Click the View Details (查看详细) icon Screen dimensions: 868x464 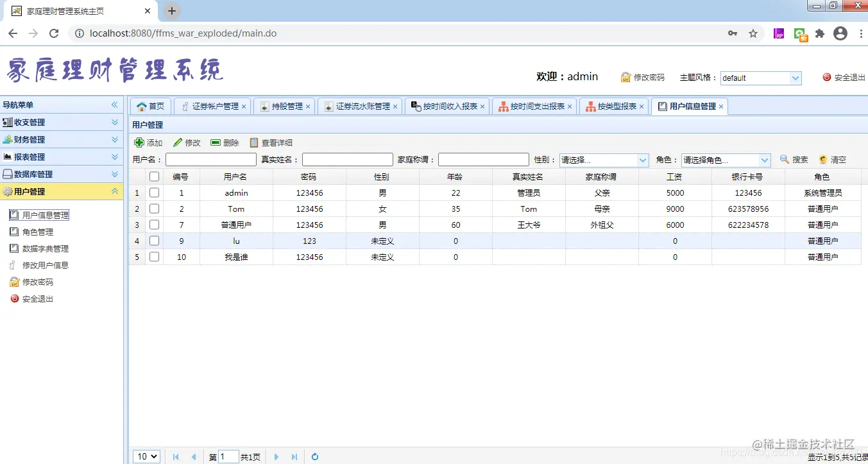click(x=254, y=142)
